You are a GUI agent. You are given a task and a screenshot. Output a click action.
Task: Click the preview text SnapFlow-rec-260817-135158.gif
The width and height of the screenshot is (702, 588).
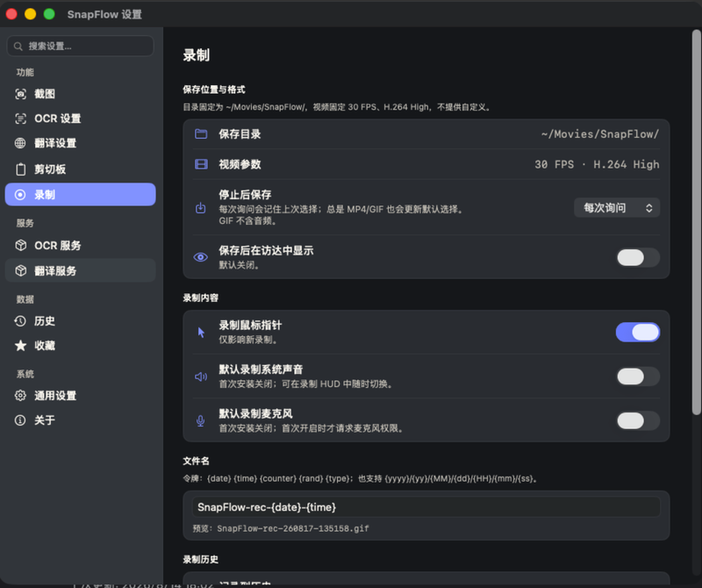[293, 528]
